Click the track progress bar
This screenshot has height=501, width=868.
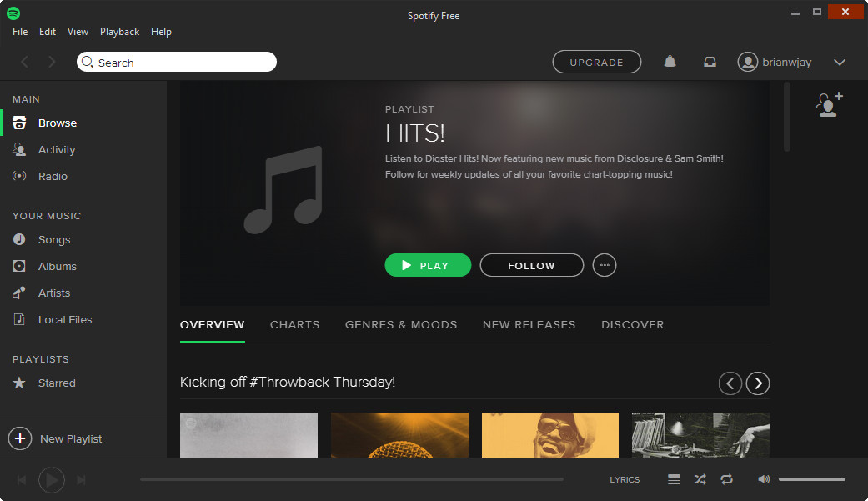352,479
